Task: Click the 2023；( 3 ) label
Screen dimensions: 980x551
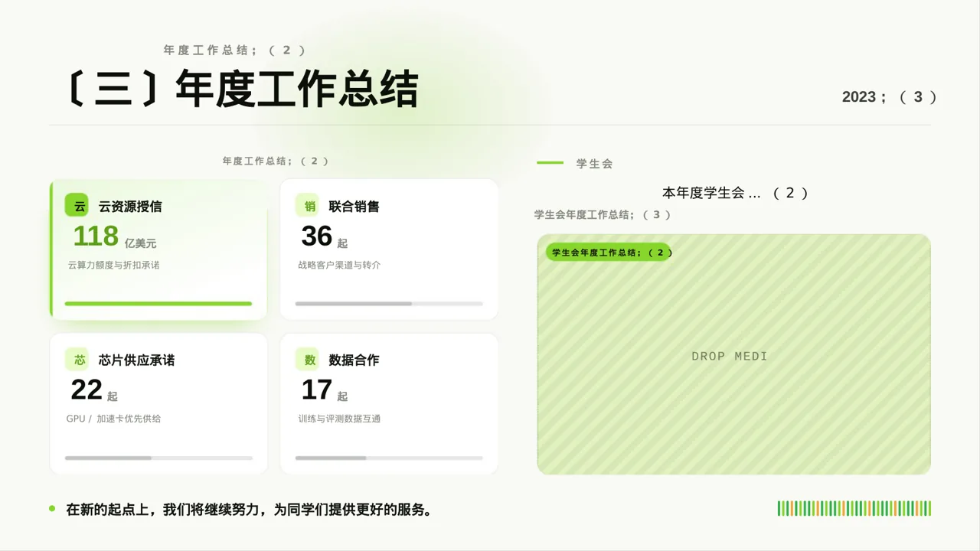Action: coord(890,97)
